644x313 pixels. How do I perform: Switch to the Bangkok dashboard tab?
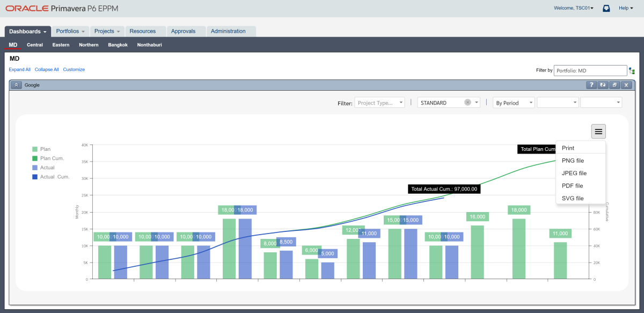[x=118, y=45]
